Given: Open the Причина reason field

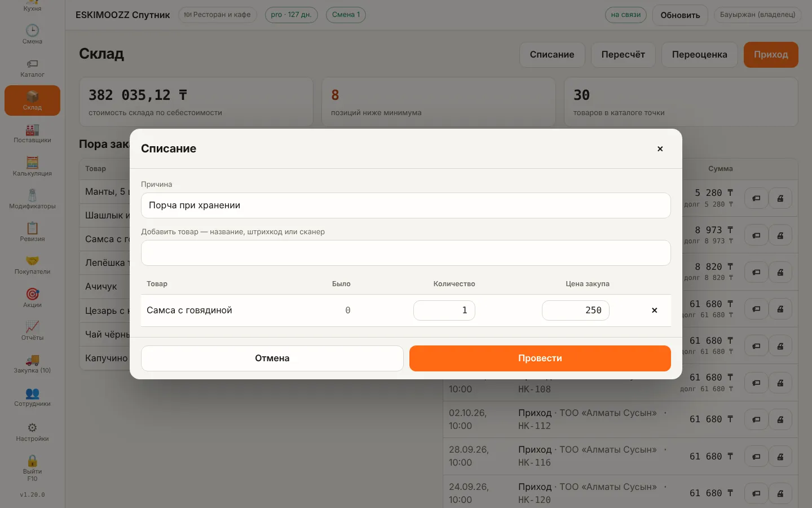Looking at the screenshot, I should pyautogui.click(x=406, y=205).
